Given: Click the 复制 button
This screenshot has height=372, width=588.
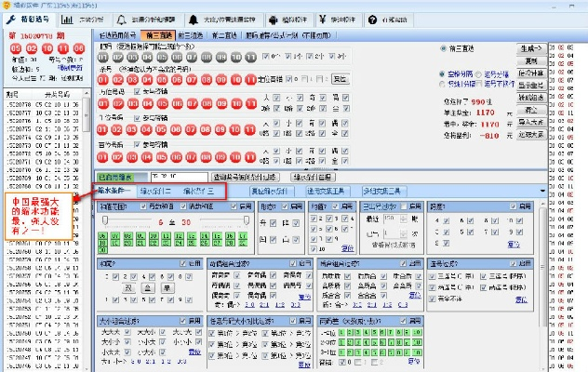Looking at the screenshot, I should point(531,60).
